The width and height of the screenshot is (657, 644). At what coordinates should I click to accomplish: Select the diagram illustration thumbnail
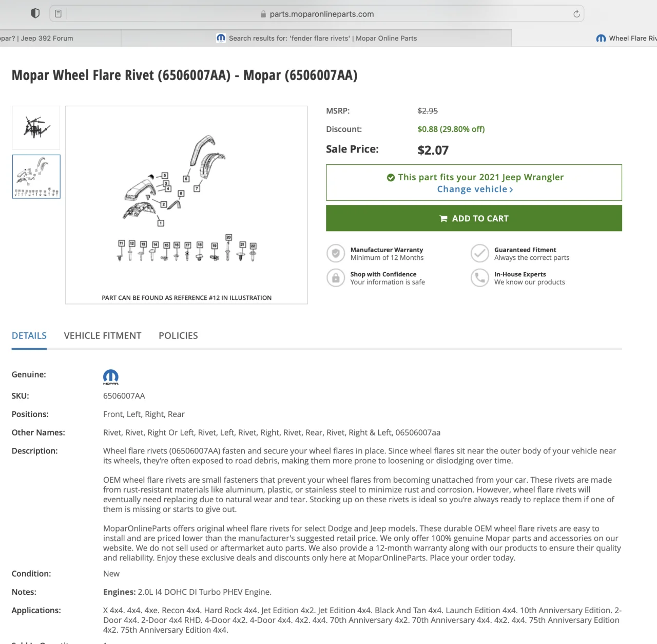pos(36,177)
